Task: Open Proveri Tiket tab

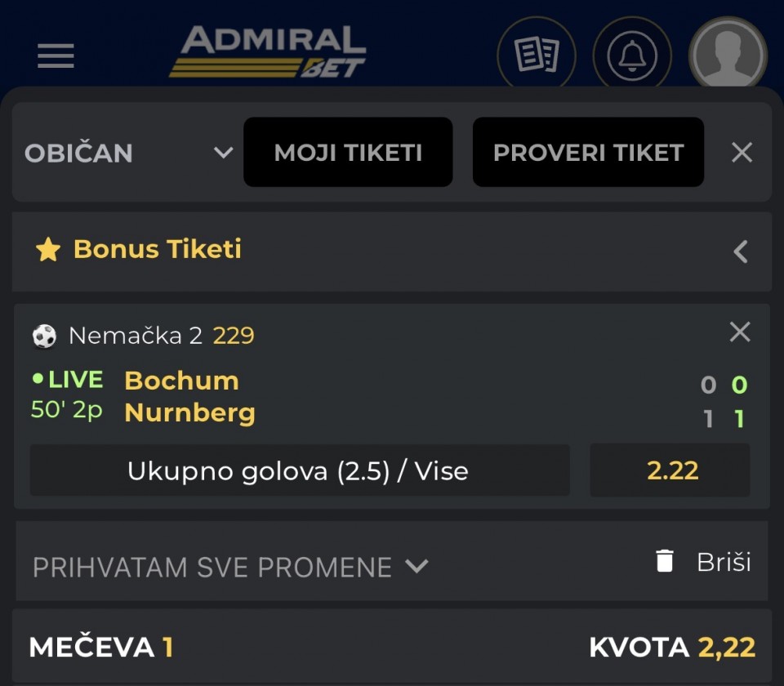Action: (x=588, y=153)
